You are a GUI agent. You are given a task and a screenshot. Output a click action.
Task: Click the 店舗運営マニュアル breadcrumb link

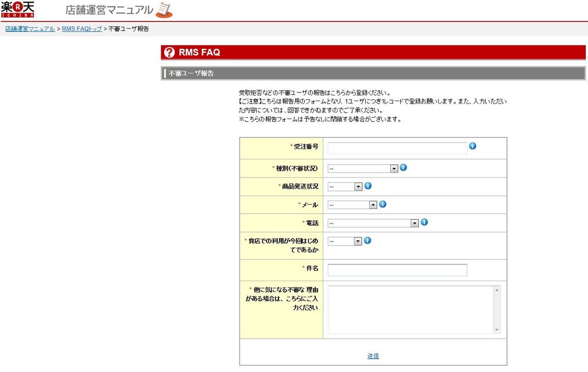(x=30, y=29)
